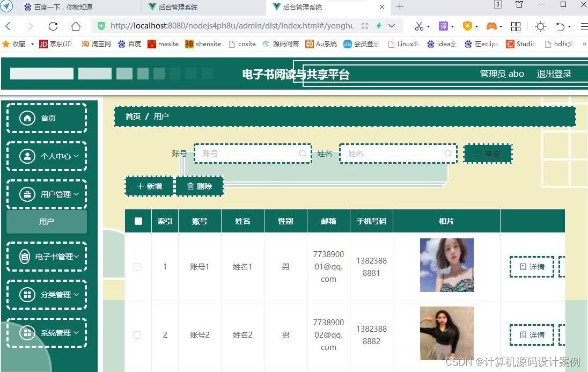Open a new browser tab
The width and height of the screenshot is (588, 372).
point(400,6)
